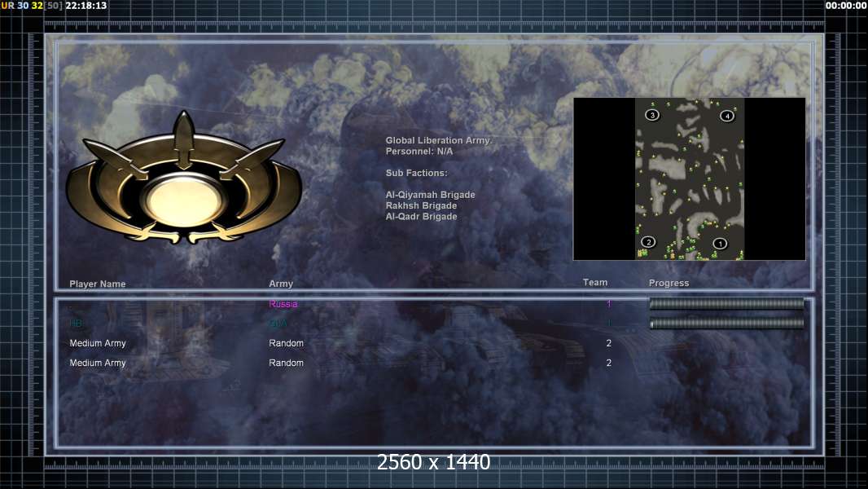Viewport: 868px width, 489px height.
Task: Click Rakhsh Brigade sub faction
Action: (x=421, y=205)
